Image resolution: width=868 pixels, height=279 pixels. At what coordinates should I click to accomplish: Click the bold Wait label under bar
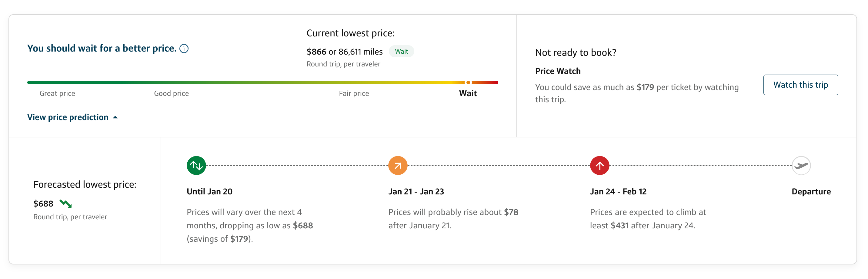pos(468,93)
